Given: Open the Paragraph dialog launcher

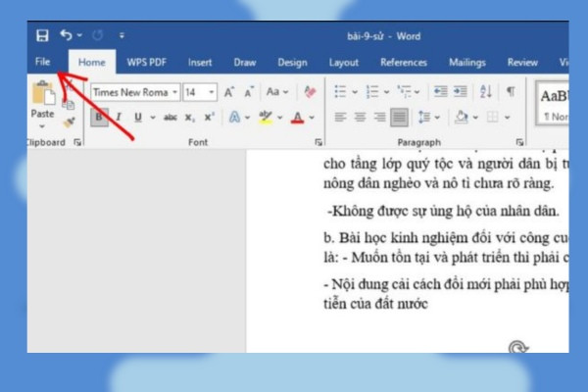Looking at the screenshot, I should click(519, 142).
